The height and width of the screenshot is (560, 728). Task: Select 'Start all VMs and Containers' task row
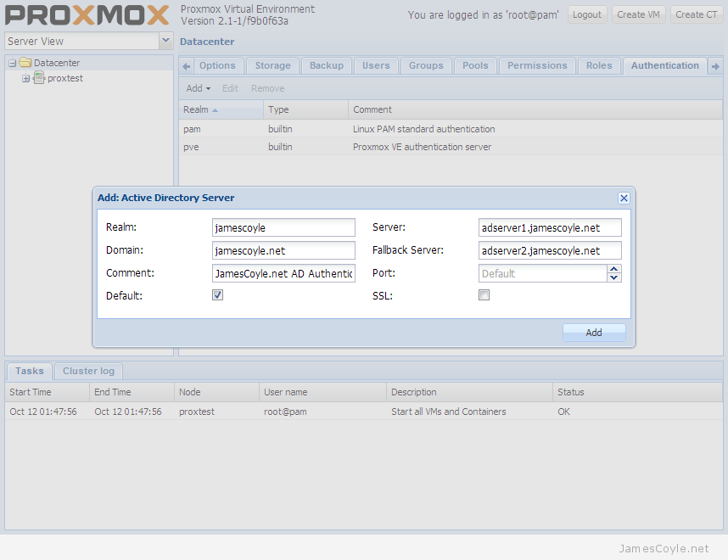tap(364, 412)
